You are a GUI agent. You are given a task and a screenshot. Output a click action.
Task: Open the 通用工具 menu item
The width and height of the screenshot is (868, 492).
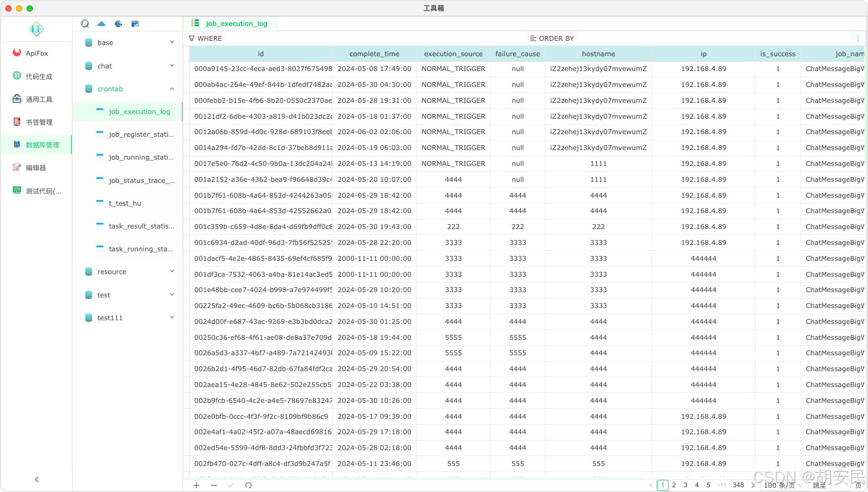36,99
